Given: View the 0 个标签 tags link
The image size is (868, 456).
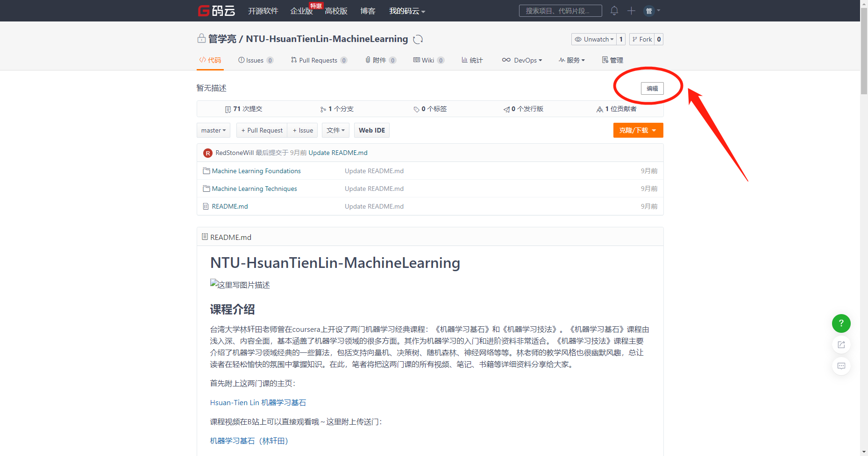Looking at the screenshot, I should (430, 109).
